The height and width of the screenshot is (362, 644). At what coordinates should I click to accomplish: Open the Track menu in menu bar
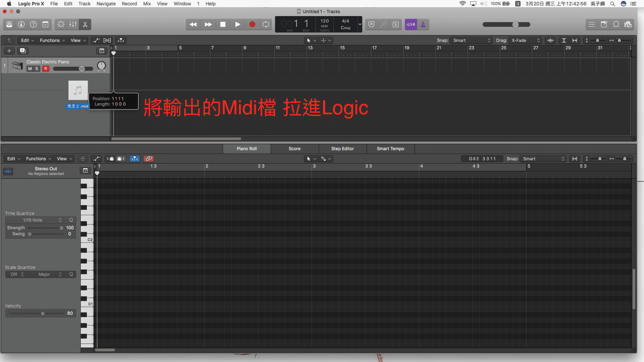[x=85, y=4]
